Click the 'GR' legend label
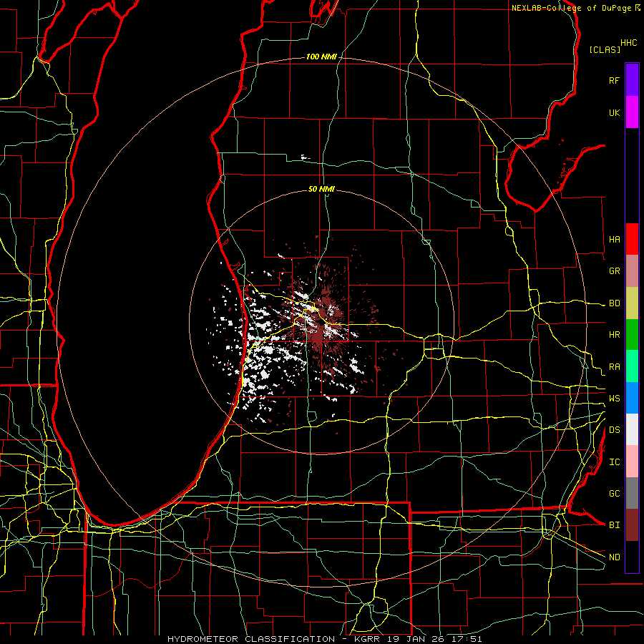This screenshot has height=644, width=644. [614, 271]
